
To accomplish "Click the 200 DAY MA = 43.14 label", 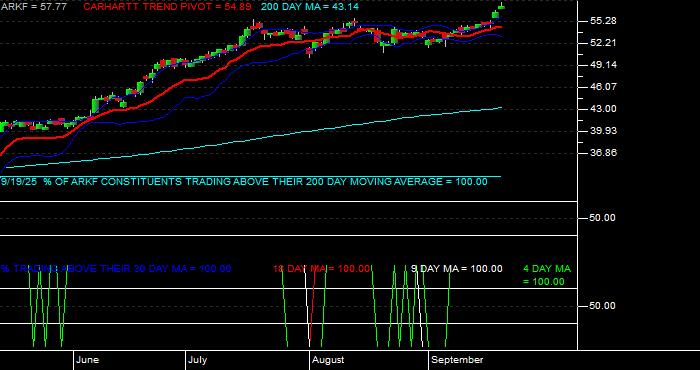I will 309,7.
